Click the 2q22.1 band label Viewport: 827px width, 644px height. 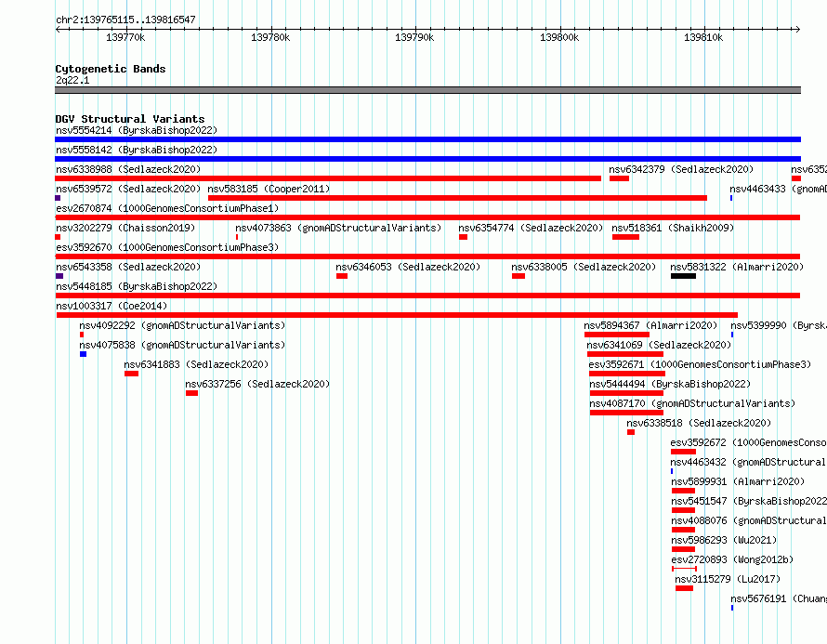pyautogui.click(x=72, y=80)
